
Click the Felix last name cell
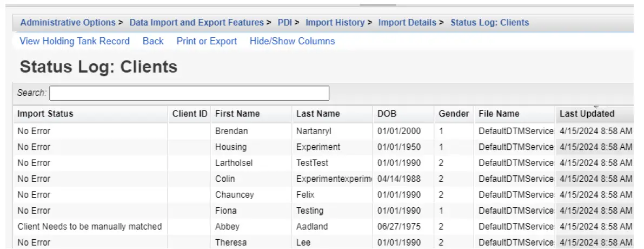pyautogui.click(x=333, y=195)
